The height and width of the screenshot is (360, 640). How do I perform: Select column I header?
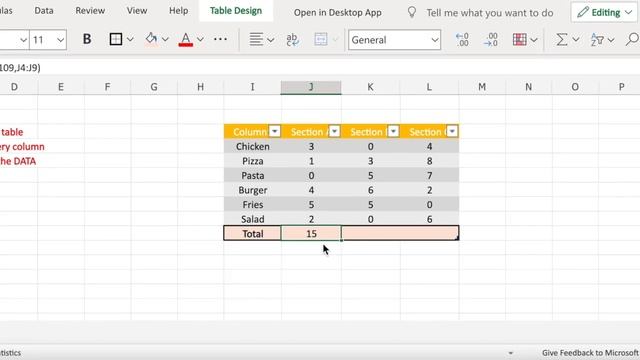click(x=252, y=87)
